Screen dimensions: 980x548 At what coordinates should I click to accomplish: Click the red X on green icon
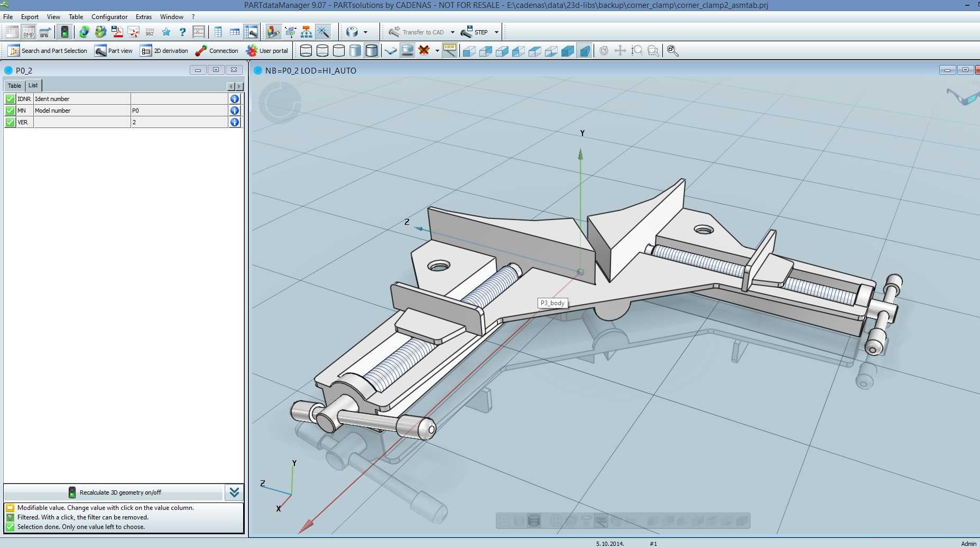coord(424,51)
